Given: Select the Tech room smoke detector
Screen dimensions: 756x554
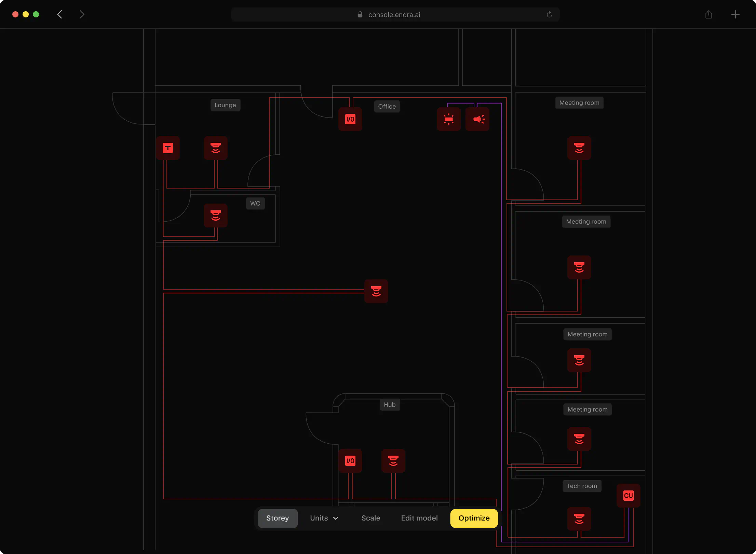Looking at the screenshot, I should [x=579, y=519].
